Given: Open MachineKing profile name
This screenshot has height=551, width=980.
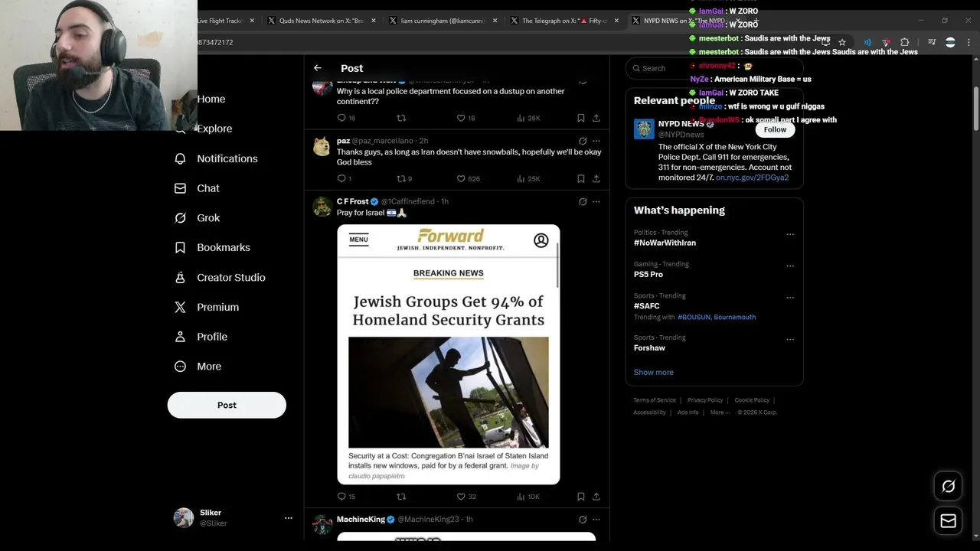Looking at the screenshot, I should pyautogui.click(x=361, y=519).
